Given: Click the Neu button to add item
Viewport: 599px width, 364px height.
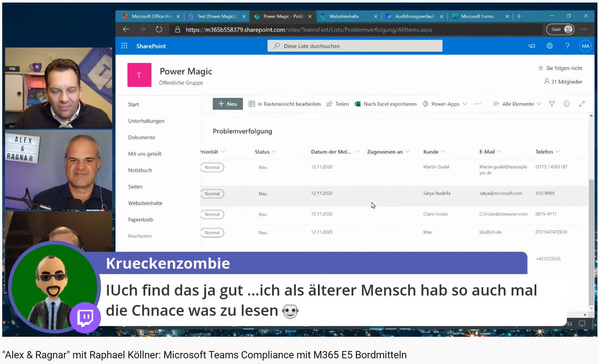Looking at the screenshot, I should point(228,104).
